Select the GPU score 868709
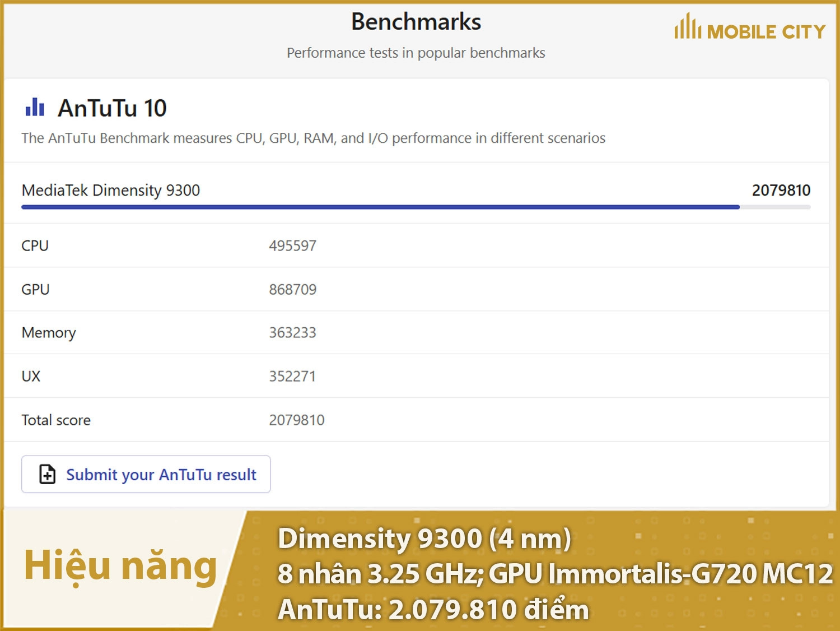840x631 pixels. pos(293,289)
